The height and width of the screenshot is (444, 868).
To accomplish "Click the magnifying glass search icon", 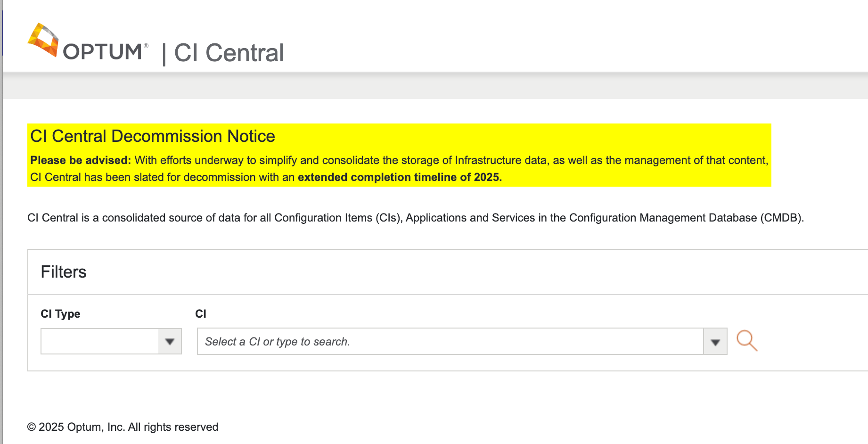I will tap(747, 341).
